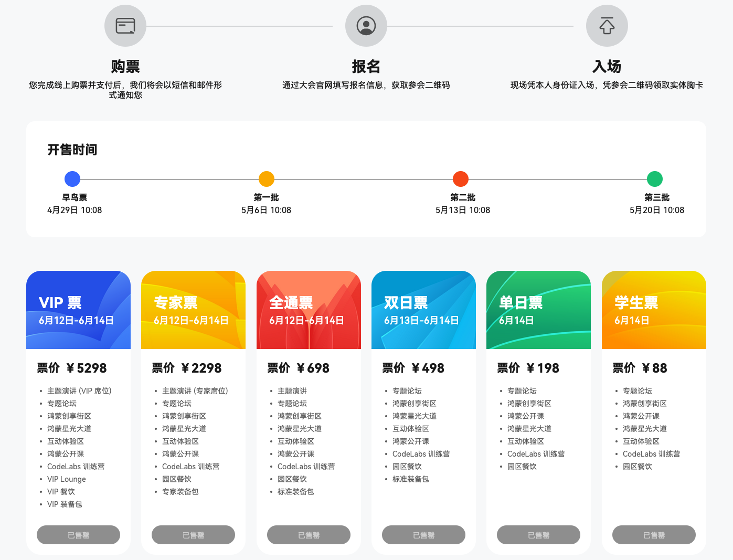Click the VIP 餐饮 list item
733x560 pixels.
tap(61, 492)
